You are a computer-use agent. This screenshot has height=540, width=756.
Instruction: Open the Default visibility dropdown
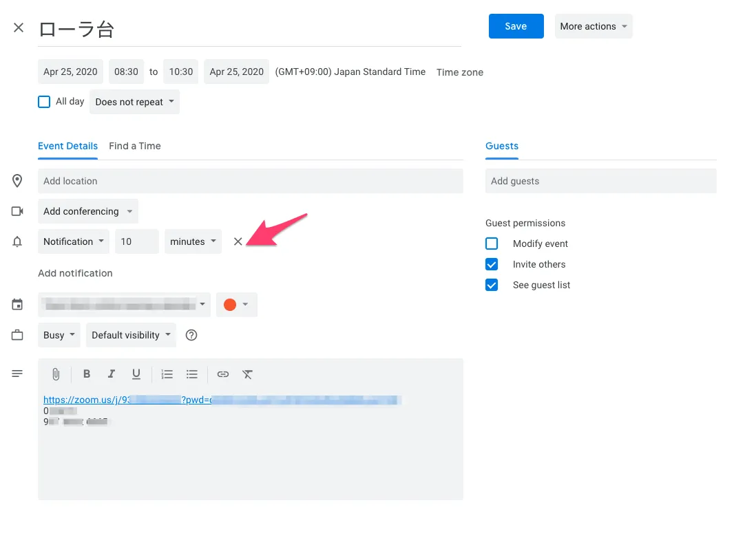131,335
